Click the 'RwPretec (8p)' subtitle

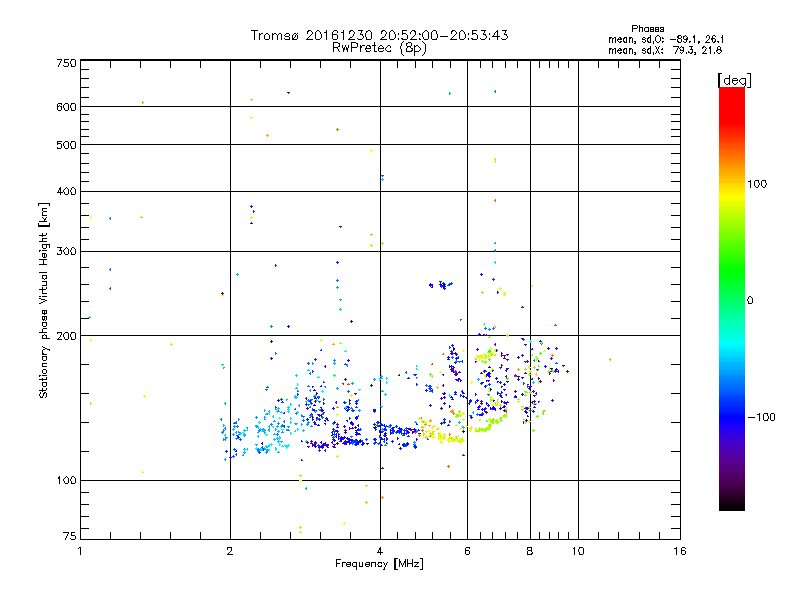[379, 48]
